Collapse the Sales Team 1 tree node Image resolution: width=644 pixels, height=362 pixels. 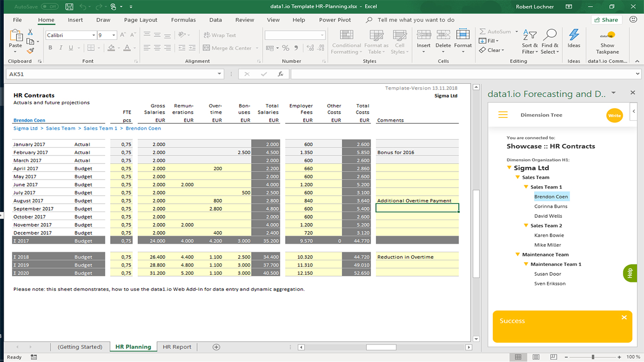tap(526, 187)
